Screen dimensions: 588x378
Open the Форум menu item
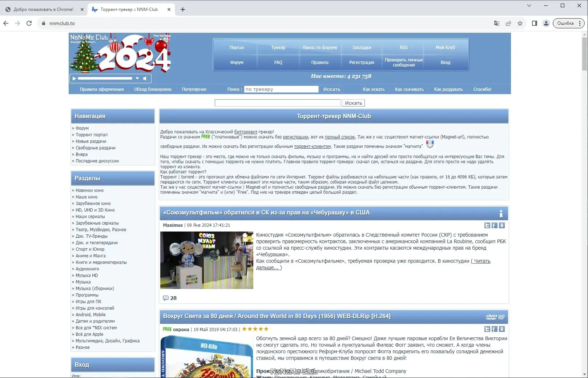click(237, 63)
